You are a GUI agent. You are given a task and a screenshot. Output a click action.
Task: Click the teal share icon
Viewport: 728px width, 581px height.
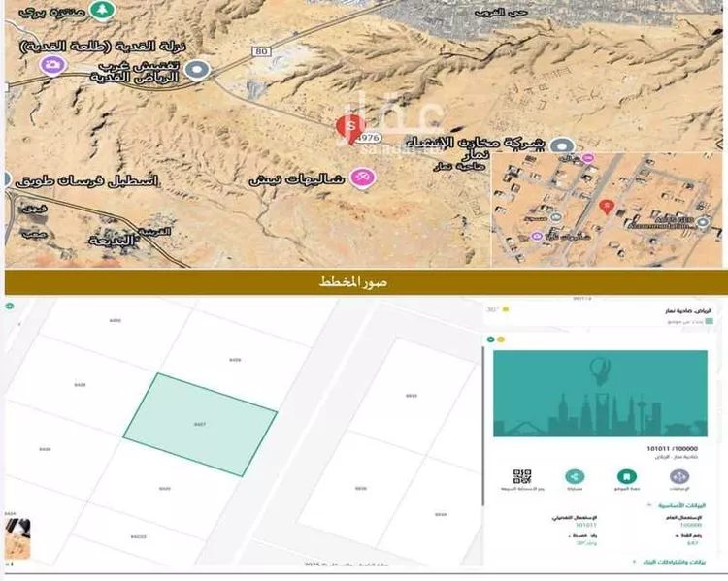(x=575, y=476)
